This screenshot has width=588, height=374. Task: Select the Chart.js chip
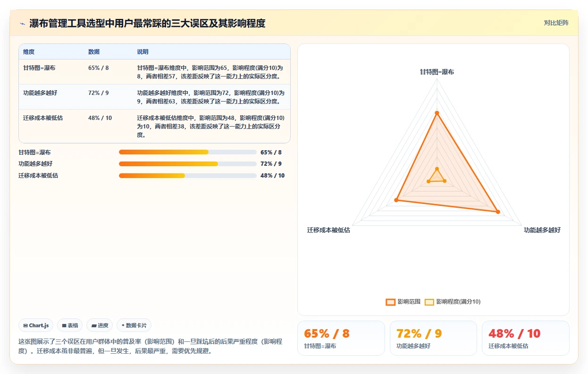[x=36, y=325]
